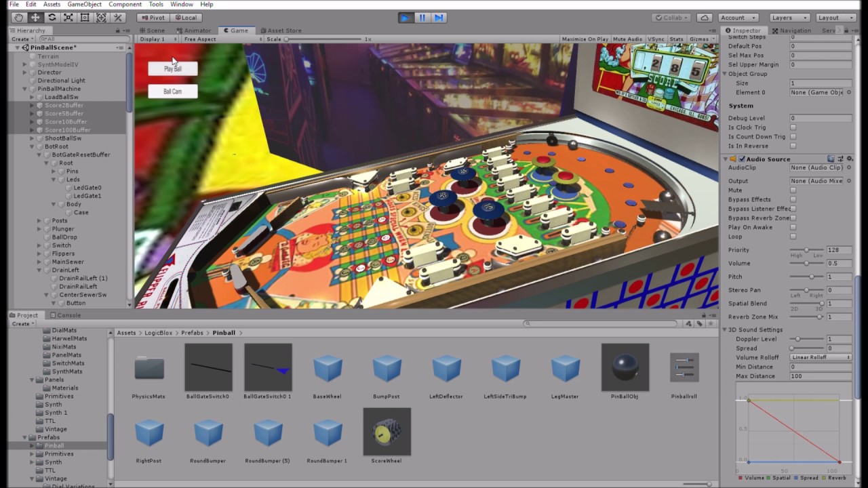Screen dimensions: 868x488
Task: Select the RightPost prefab cube
Action: [x=149, y=432]
